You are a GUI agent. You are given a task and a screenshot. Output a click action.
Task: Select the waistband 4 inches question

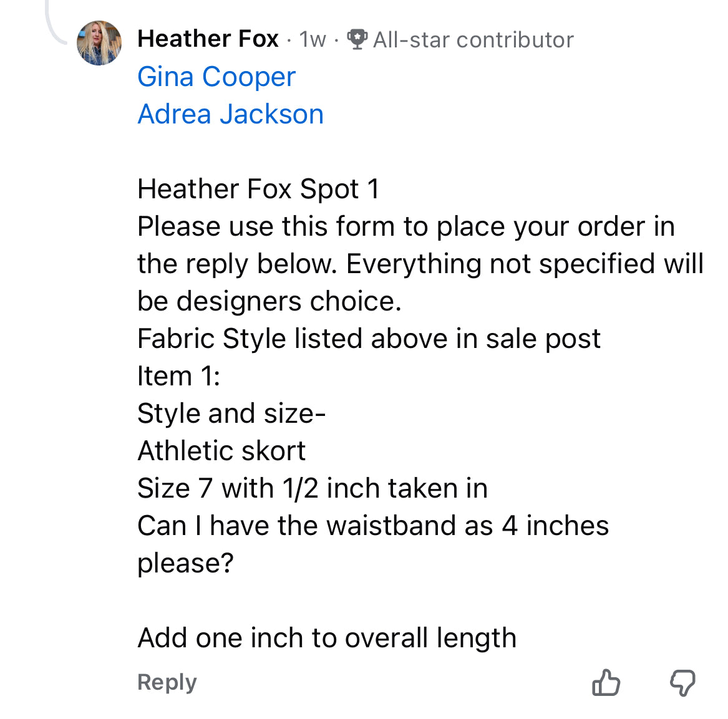tap(372, 526)
